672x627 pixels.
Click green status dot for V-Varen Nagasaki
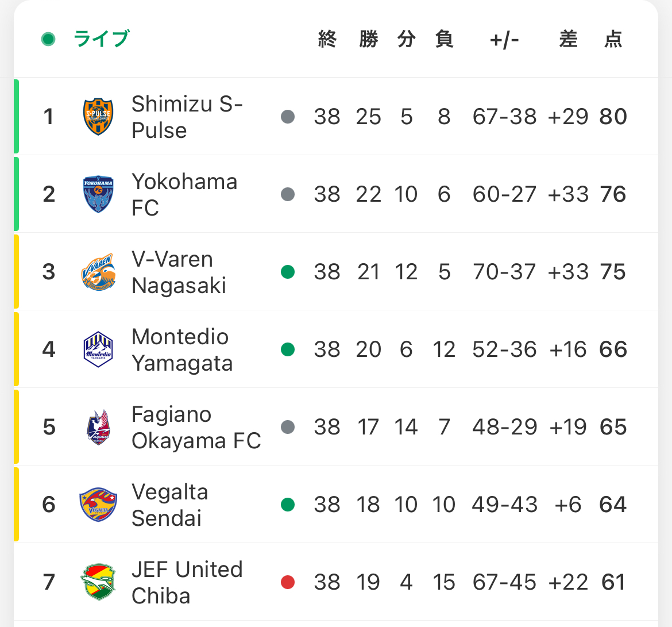click(288, 272)
